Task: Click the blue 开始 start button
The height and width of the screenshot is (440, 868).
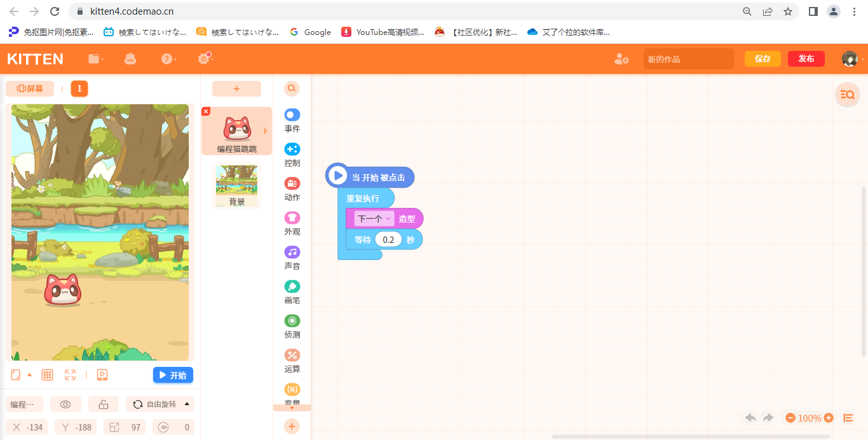Action: (173, 375)
